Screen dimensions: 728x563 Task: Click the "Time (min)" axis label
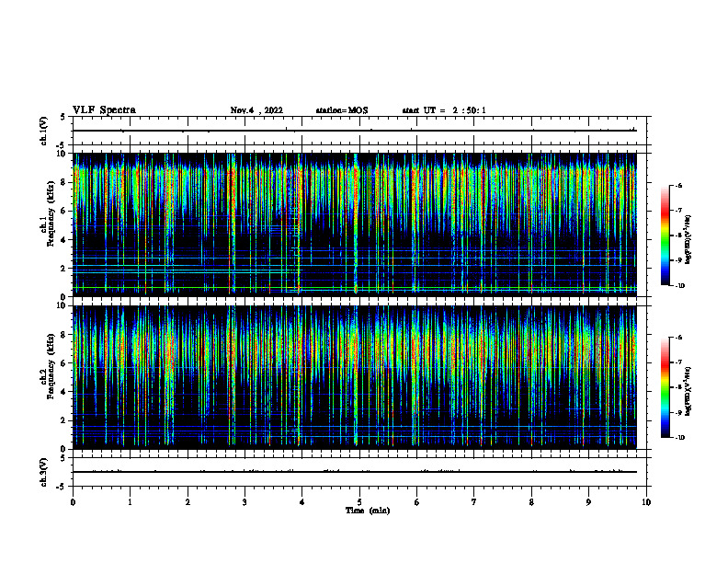click(368, 511)
